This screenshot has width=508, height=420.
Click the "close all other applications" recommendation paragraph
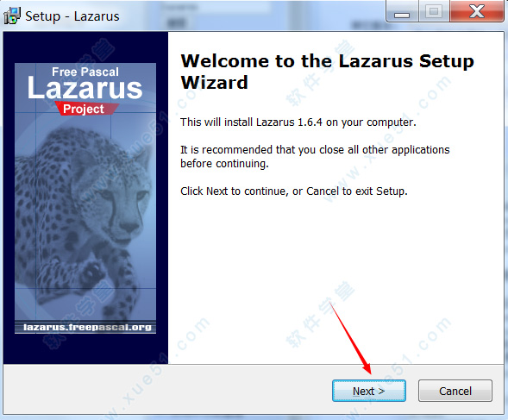pyautogui.click(x=315, y=156)
